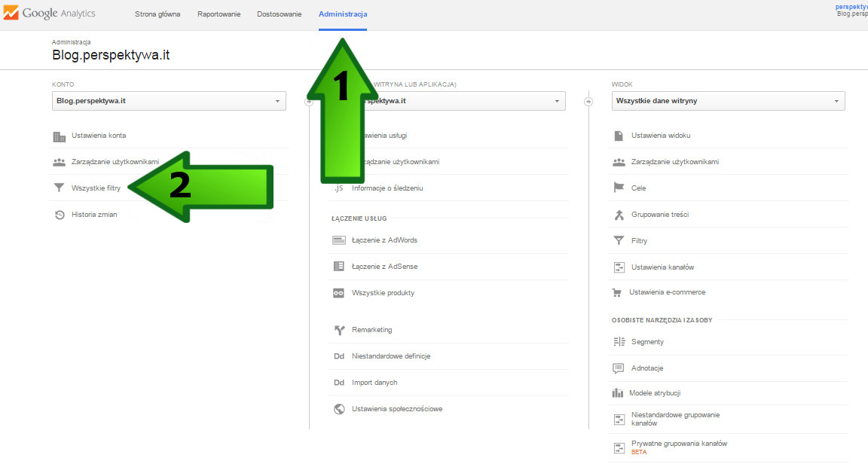The width and height of the screenshot is (868, 467).
Task: Click the funnel icon next to Wszystkie filtry
Action: pos(60,188)
